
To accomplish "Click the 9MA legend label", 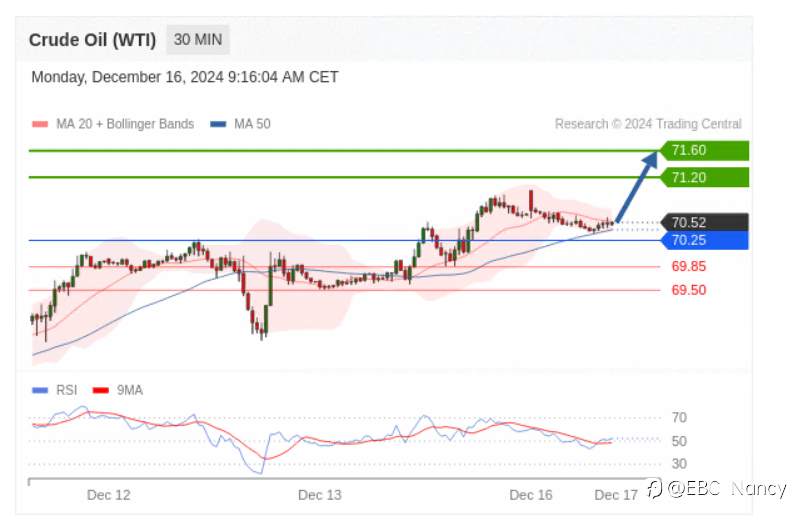I will (130, 390).
